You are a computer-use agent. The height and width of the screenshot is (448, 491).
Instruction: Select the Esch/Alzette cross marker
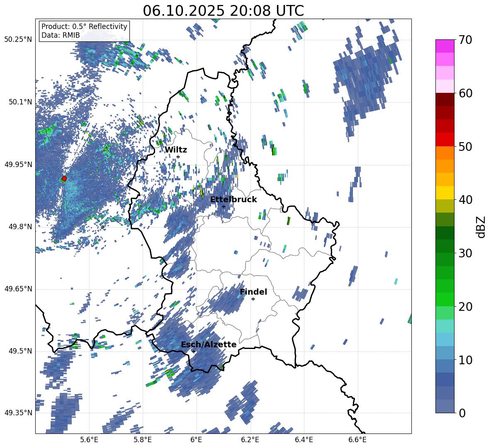[194, 351]
